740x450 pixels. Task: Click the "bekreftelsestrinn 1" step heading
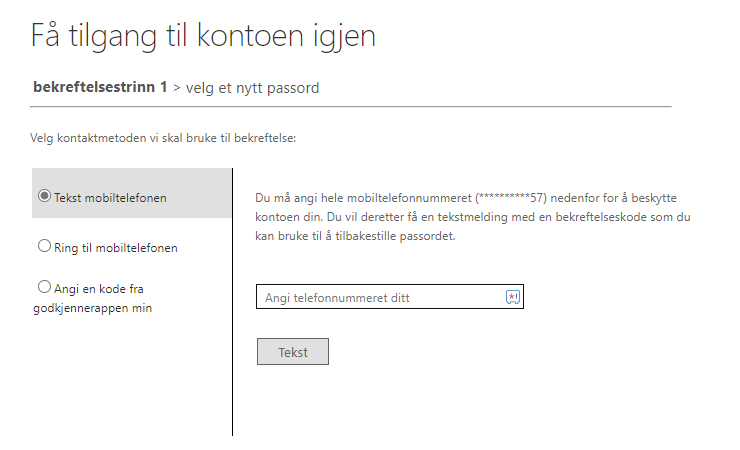tap(100, 87)
